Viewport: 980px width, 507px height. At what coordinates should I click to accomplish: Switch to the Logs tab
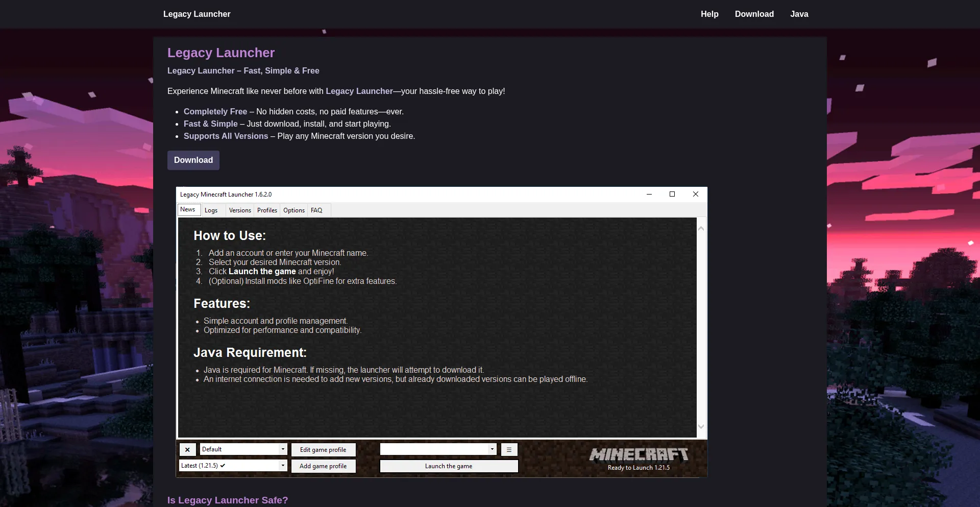pos(212,210)
